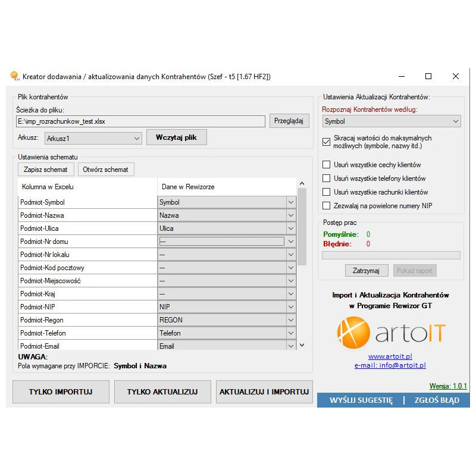Viewport: 476px width, 476px height.
Task: Expand the Podmiot-NIP mapping dropdown
Action: pyautogui.click(x=291, y=307)
